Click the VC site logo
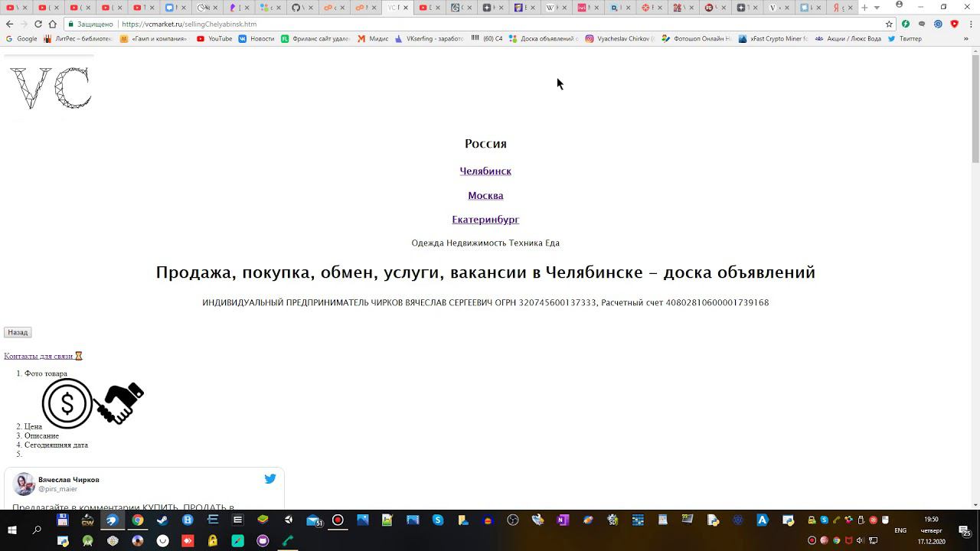980x551 pixels. coord(50,88)
